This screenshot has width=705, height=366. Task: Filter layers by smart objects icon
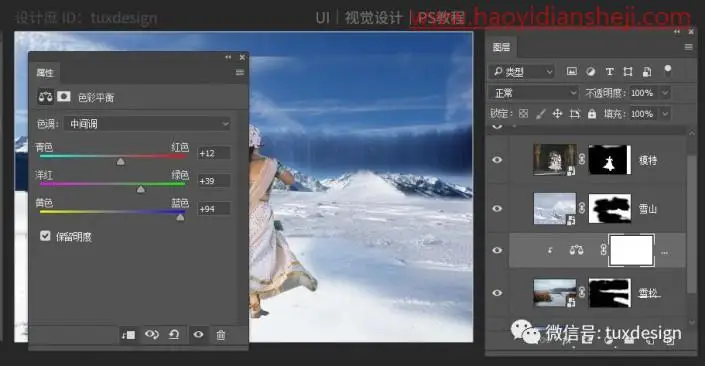tap(647, 71)
